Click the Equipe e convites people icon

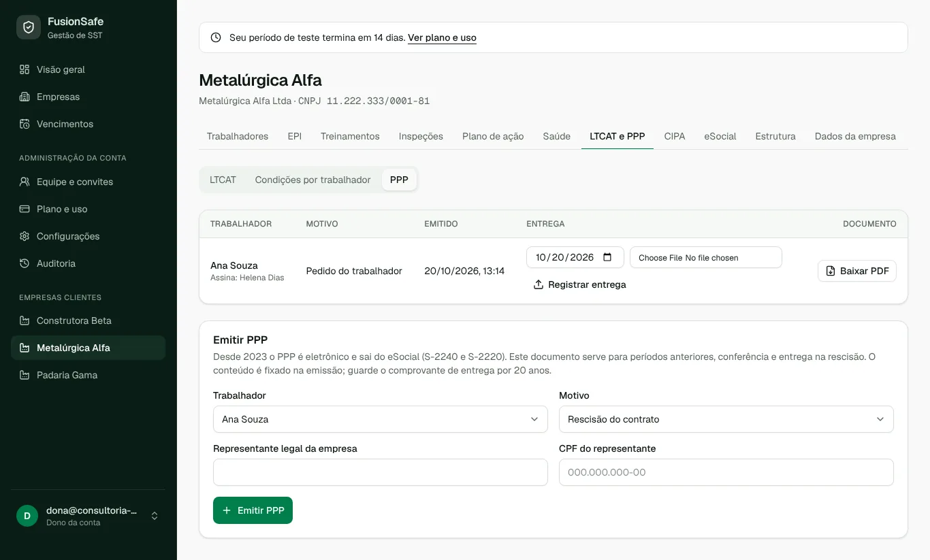(25, 182)
